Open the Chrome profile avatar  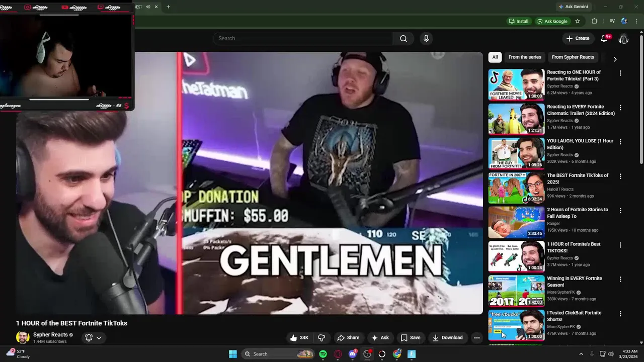(x=624, y=21)
